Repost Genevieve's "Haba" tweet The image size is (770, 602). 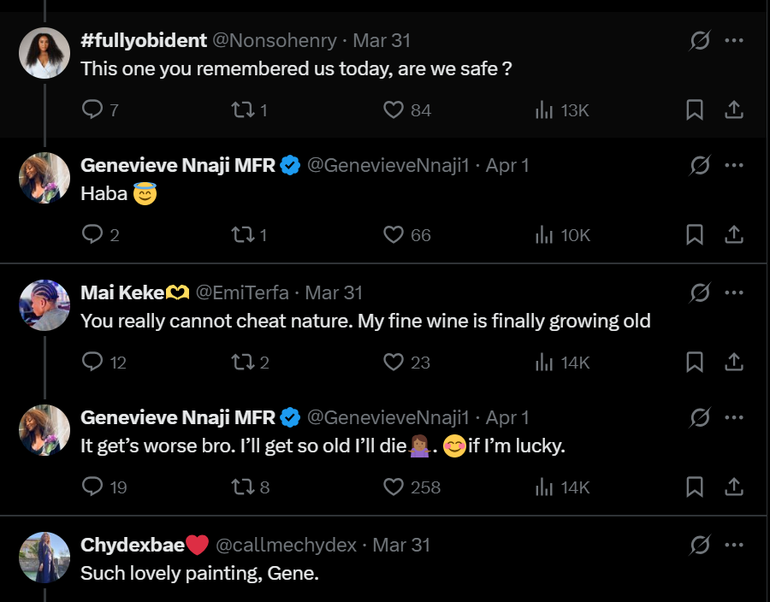point(242,235)
